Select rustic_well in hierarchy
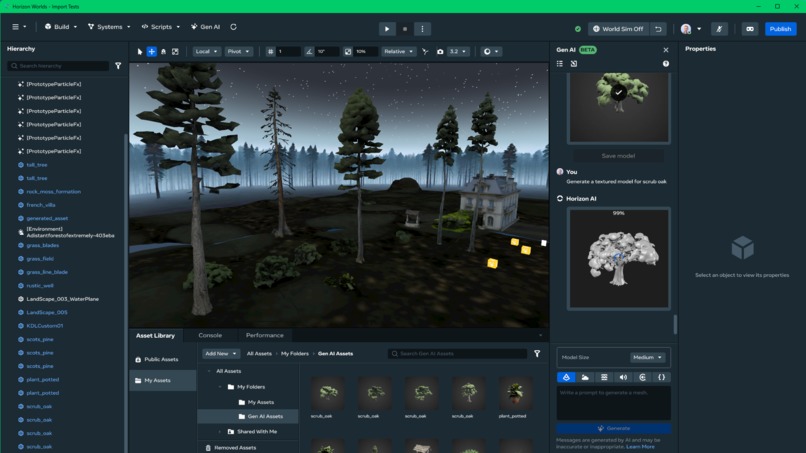806x453 pixels. tap(40, 285)
